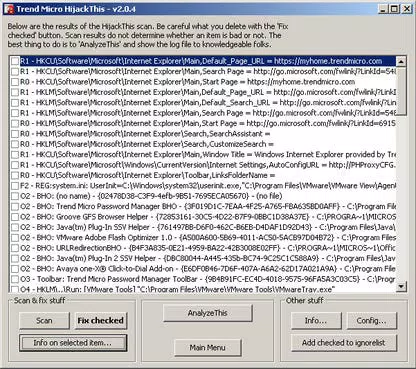Check the Groove GFS Browser Helper box
Viewport: 416px width, 369px height.
point(15,217)
